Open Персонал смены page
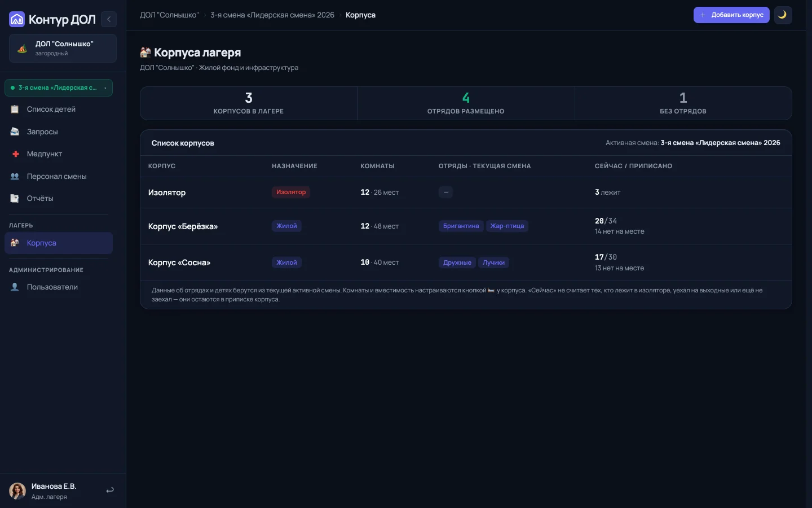The image size is (812, 508). pos(59,176)
